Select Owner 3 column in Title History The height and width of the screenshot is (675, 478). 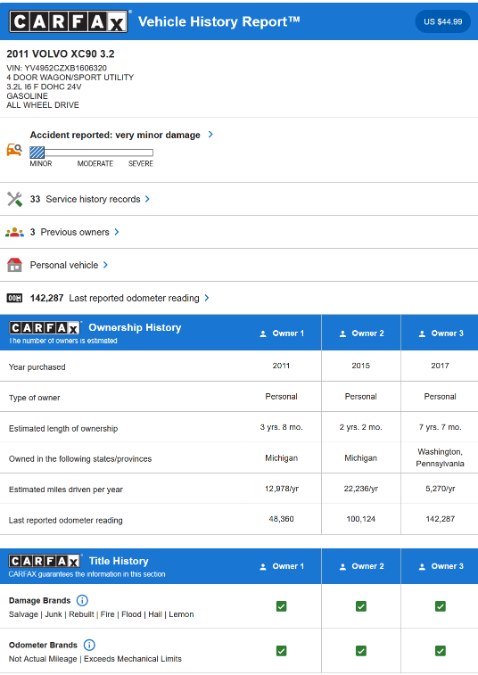(441, 567)
